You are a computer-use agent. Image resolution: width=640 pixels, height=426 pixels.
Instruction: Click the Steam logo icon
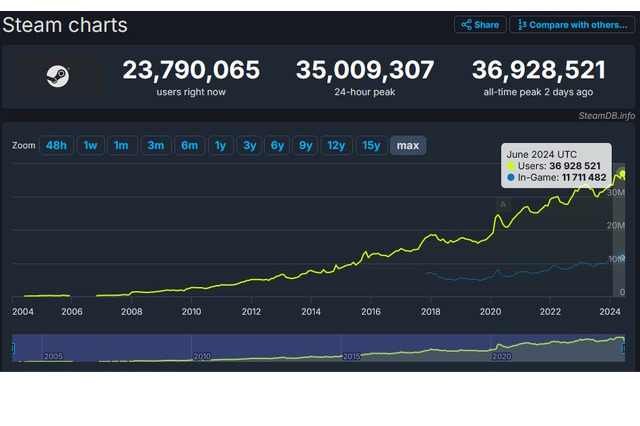tap(56, 79)
